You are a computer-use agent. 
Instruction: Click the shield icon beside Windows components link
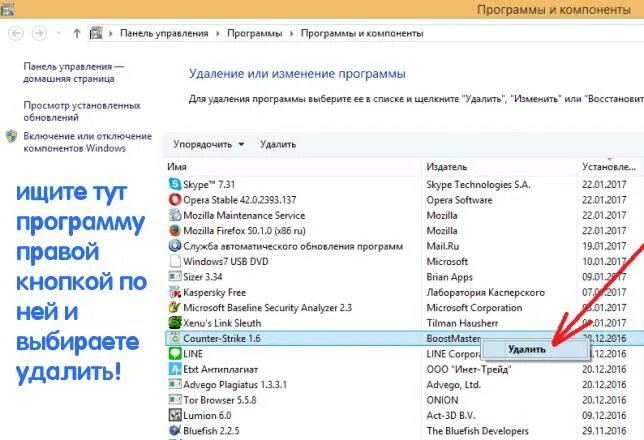click(x=12, y=136)
